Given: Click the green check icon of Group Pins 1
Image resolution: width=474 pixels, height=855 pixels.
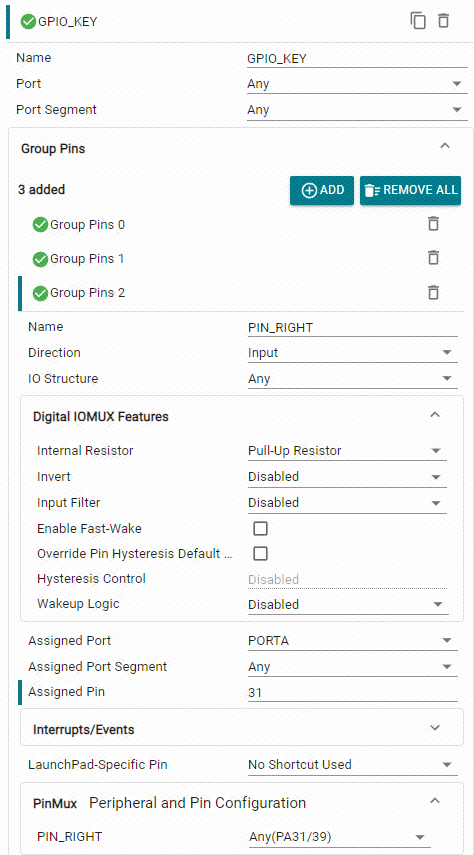Looking at the screenshot, I should click(x=40, y=259).
